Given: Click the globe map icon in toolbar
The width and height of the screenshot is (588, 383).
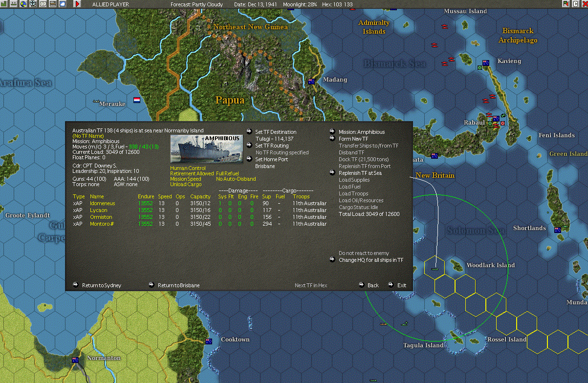Looking at the screenshot, I should coord(23,4).
